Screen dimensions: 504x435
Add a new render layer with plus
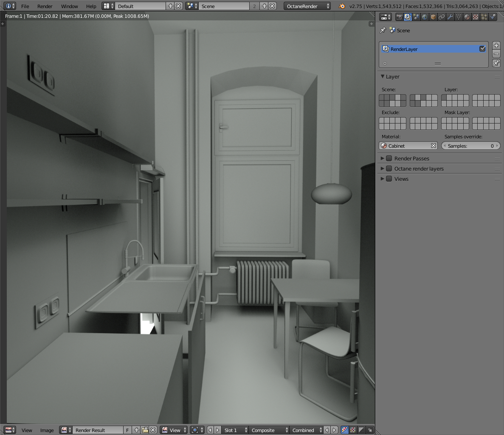point(496,45)
